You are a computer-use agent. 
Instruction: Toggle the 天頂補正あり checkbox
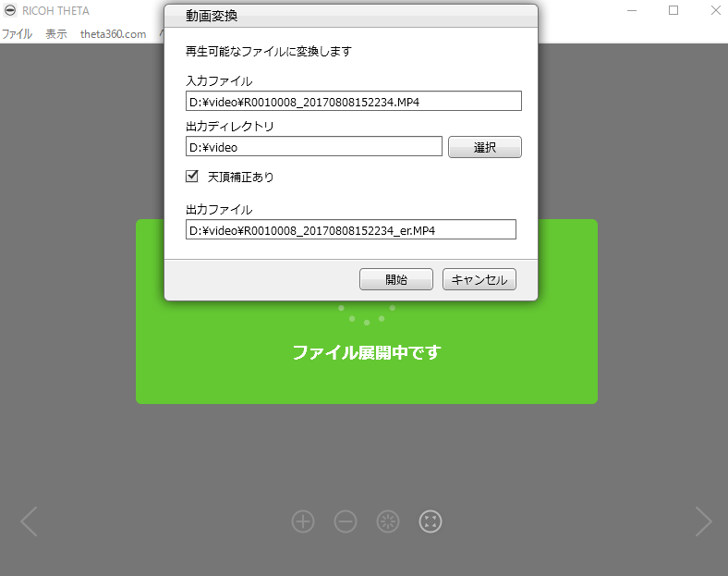(x=192, y=176)
